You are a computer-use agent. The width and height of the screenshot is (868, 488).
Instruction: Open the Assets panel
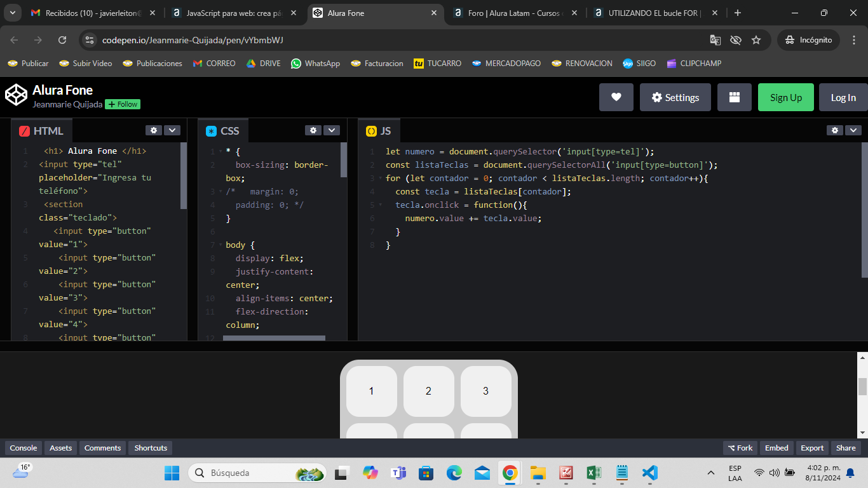click(61, 448)
